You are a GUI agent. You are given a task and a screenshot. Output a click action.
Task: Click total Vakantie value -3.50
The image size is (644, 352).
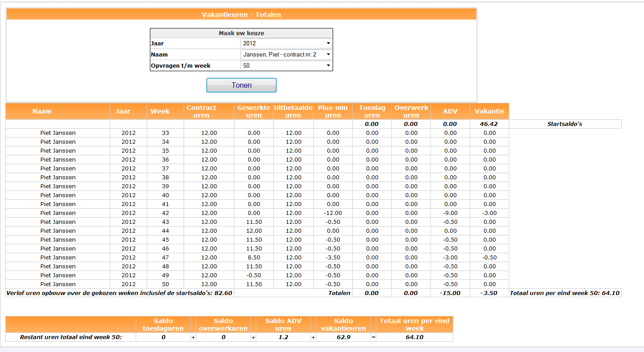[489, 293]
